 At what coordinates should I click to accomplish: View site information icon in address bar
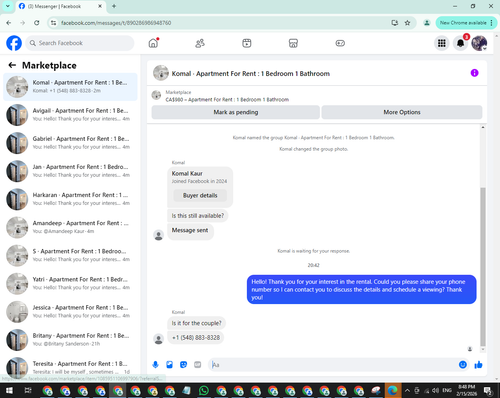coord(53,23)
